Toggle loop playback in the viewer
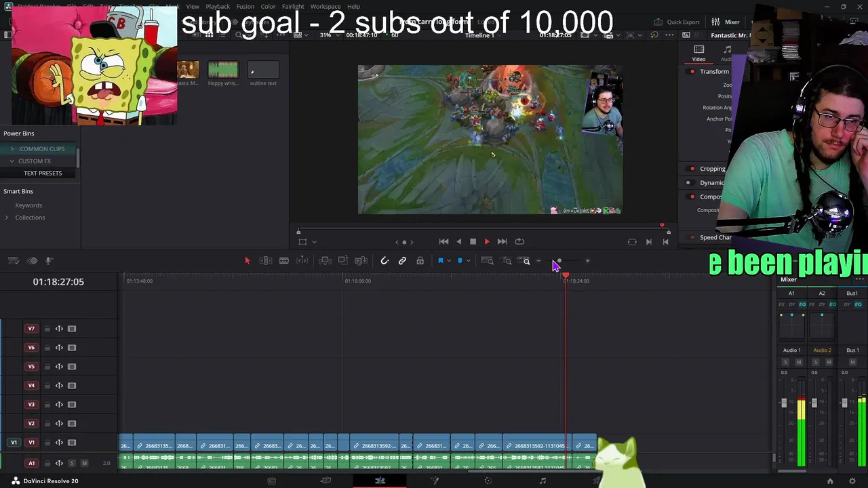Viewport: 868px width, 488px height. click(x=519, y=241)
